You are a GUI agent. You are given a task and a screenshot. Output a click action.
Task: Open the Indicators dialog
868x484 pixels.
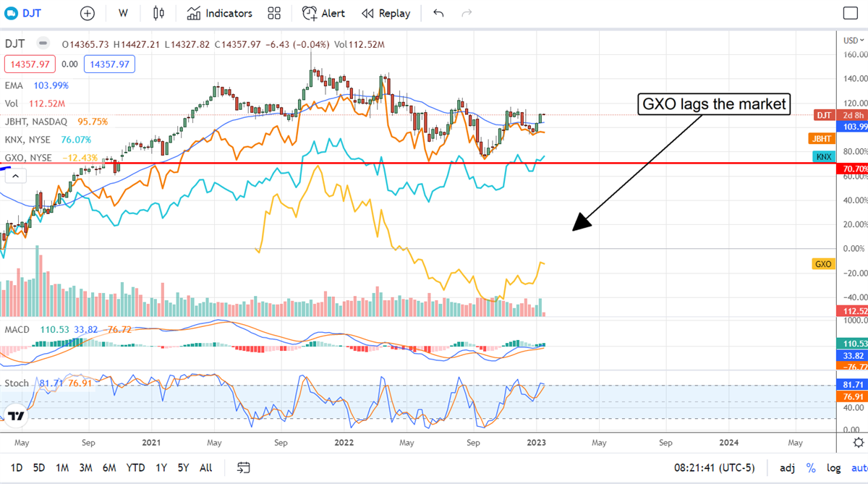coord(220,13)
